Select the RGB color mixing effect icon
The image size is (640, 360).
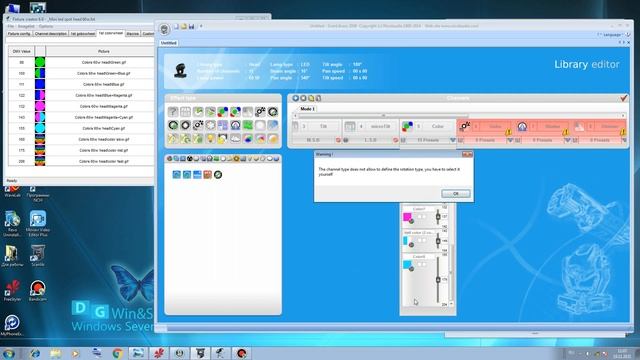click(223, 111)
